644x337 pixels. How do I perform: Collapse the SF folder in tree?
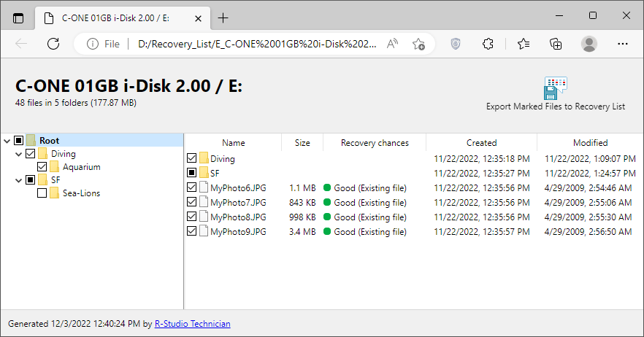coord(18,180)
